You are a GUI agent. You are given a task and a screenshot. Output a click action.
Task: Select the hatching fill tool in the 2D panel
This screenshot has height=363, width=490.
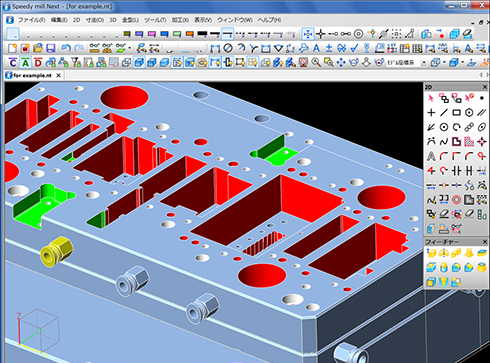pos(469,142)
